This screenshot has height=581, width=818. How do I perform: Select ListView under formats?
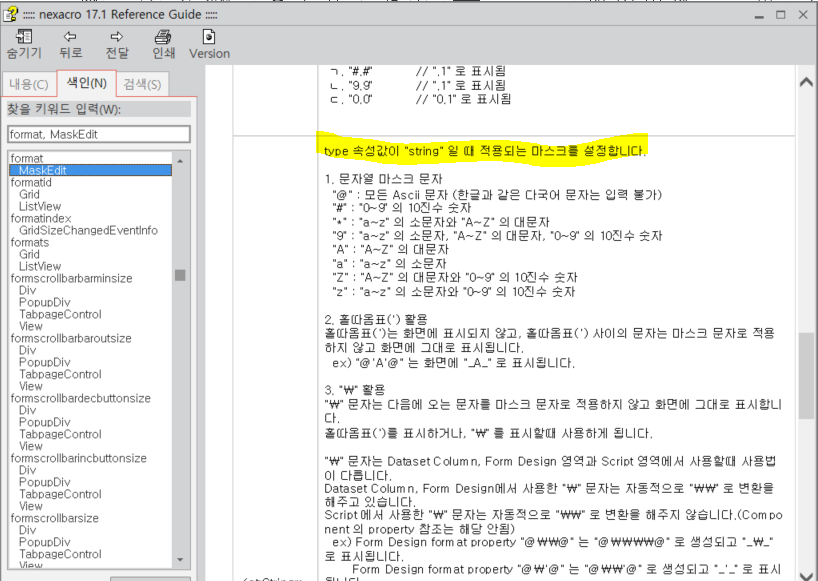[x=40, y=267]
